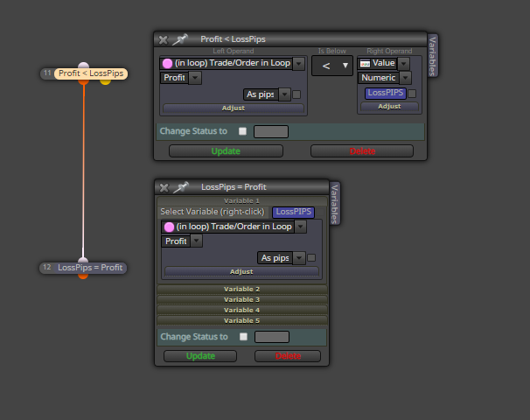Click title text of LossPips = Profit panel
This screenshot has width=530, height=420.
pyautogui.click(x=234, y=187)
